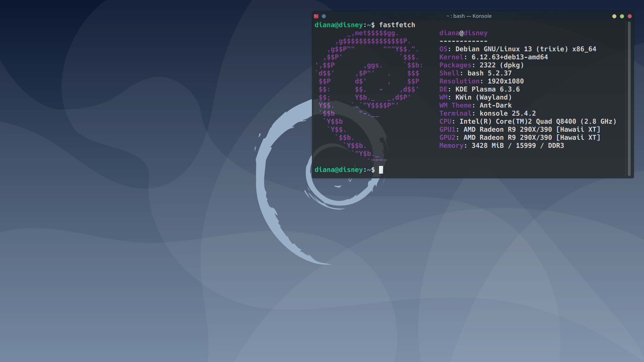Screen dimensions: 644x362
Task: Maximize Konsole with the green button
Action: [622, 16]
